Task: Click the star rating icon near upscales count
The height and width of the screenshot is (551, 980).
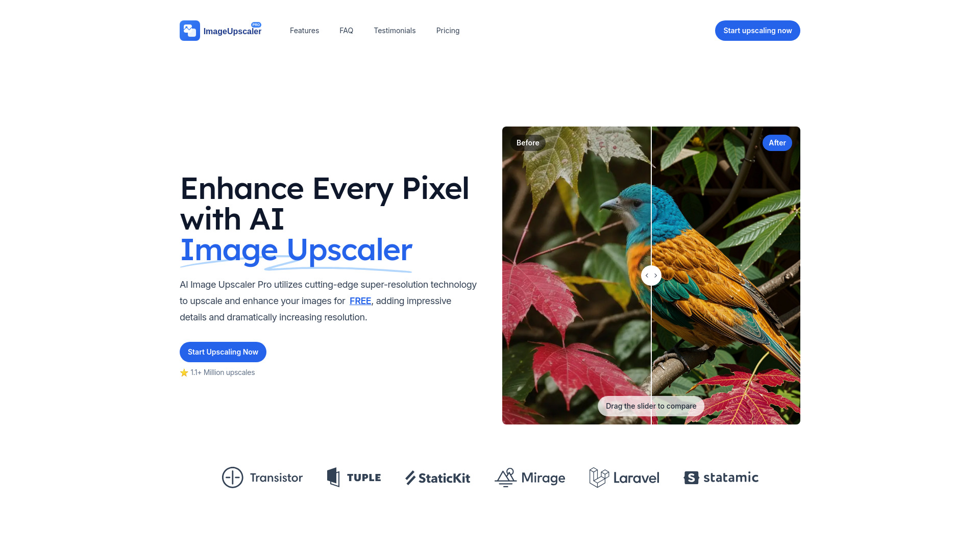Action: tap(183, 373)
